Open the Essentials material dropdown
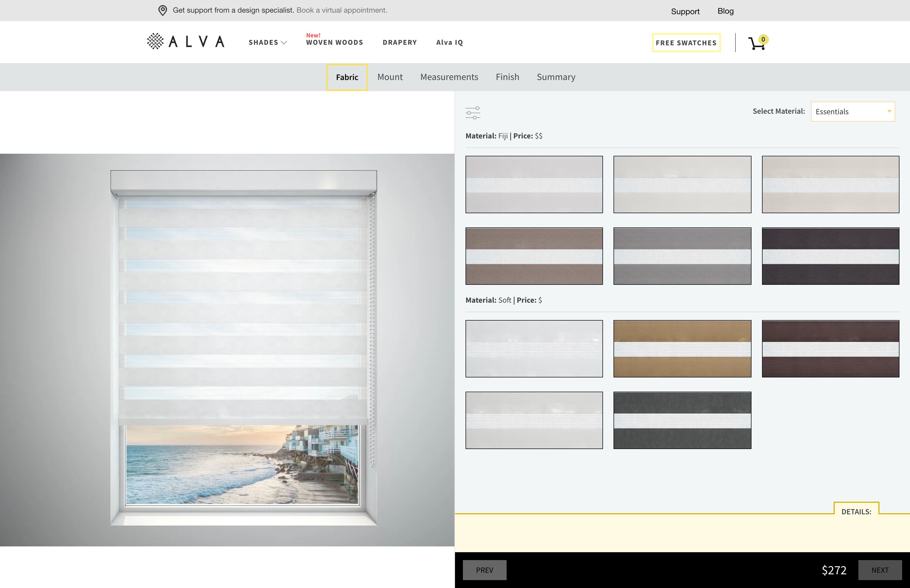 point(852,112)
